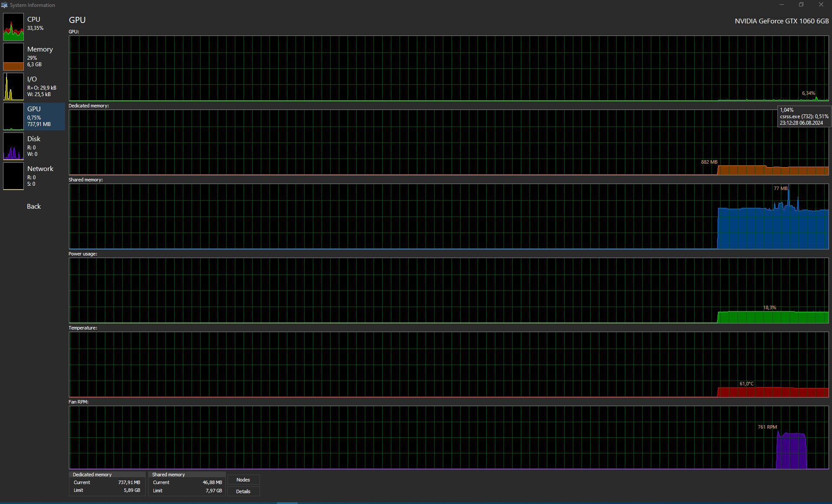This screenshot has height=504, width=832.
Task: Click the GPU usage graph panel
Action: 448,68
